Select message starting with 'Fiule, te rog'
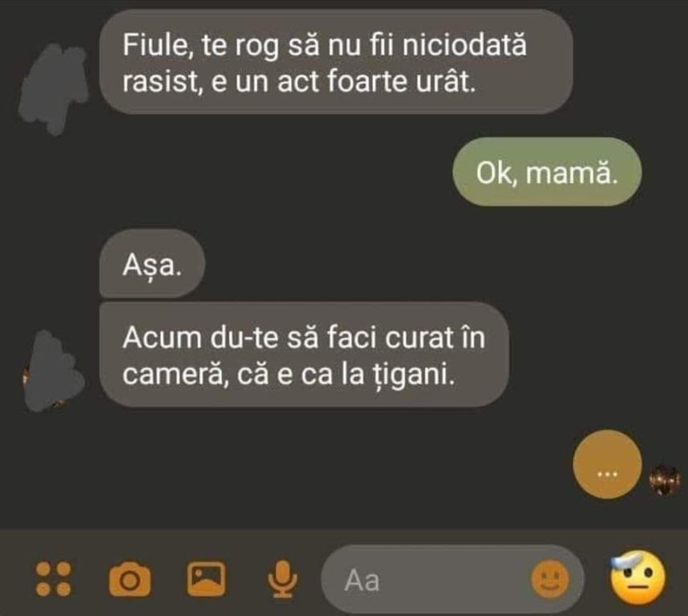 point(336,63)
